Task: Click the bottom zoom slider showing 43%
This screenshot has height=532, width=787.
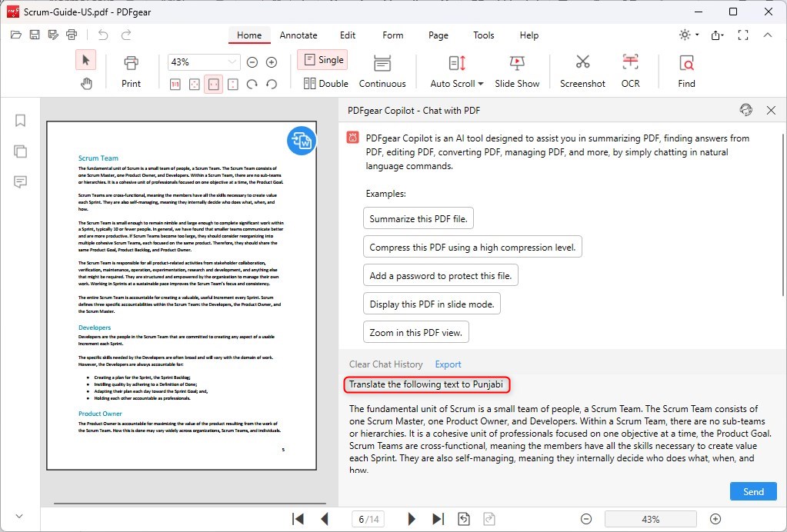Action: pyautogui.click(x=651, y=519)
